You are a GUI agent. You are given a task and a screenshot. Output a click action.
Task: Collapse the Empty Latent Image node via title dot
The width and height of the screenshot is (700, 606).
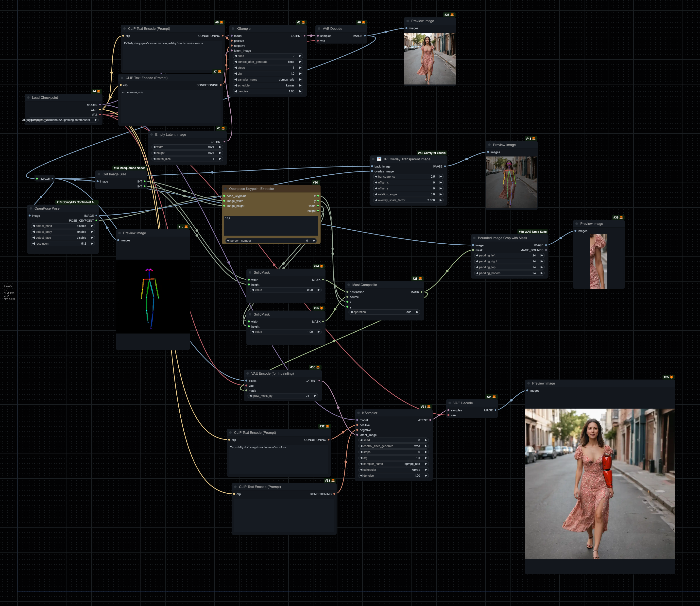pos(152,135)
